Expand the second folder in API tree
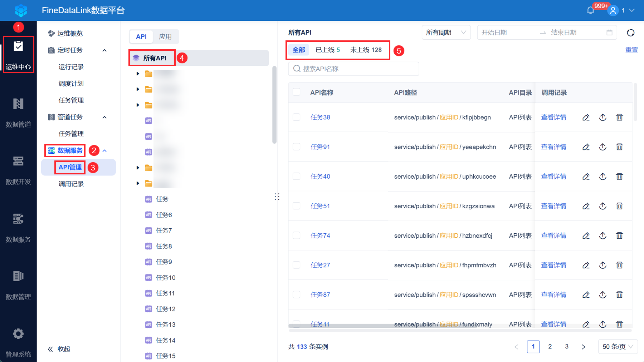 pyautogui.click(x=138, y=89)
